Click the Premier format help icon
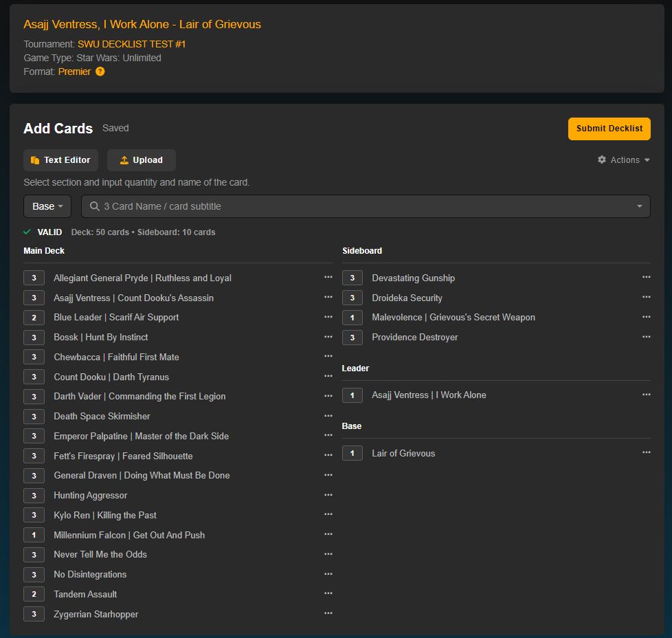Viewport: 672px width, 638px height. click(100, 71)
